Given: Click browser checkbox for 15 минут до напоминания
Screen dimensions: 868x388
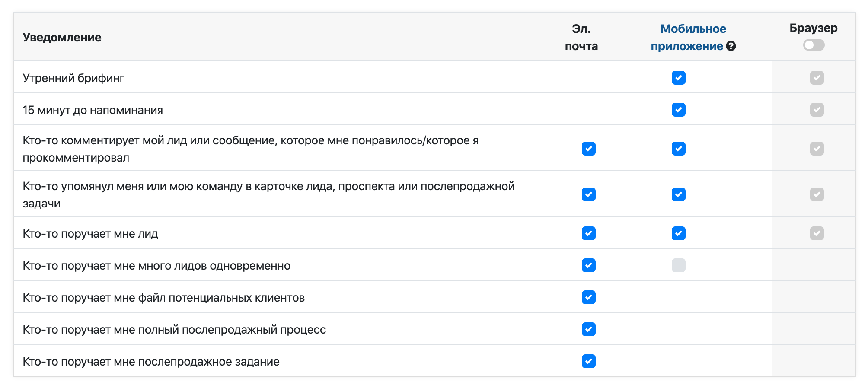Looking at the screenshot, I should pyautogui.click(x=817, y=110).
